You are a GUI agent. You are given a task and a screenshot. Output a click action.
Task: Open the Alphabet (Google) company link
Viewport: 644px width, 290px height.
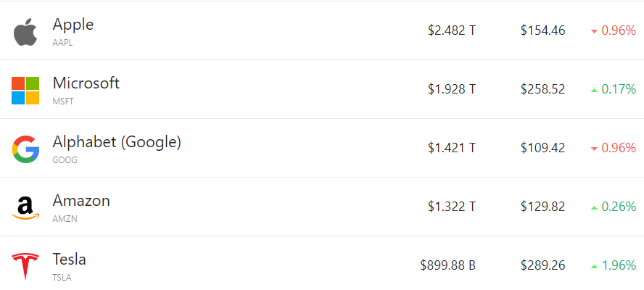click(117, 142)
